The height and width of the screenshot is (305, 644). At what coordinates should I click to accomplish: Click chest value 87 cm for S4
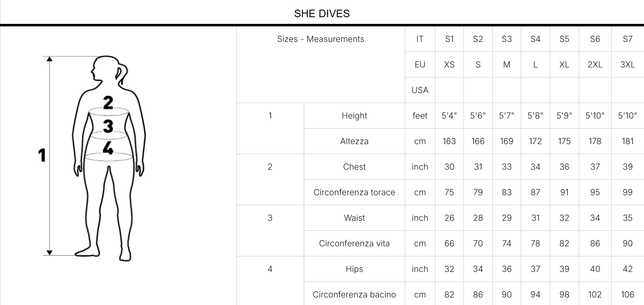535,192
